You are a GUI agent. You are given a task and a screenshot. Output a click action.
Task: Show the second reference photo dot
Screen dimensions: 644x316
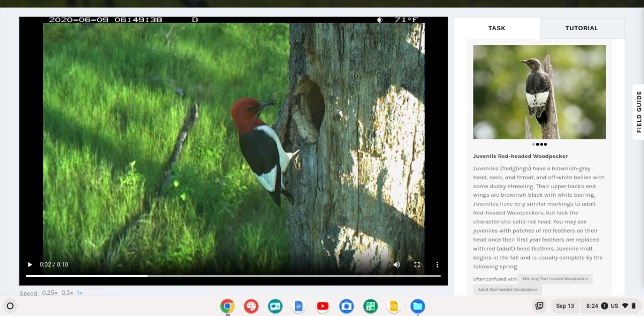537,144
